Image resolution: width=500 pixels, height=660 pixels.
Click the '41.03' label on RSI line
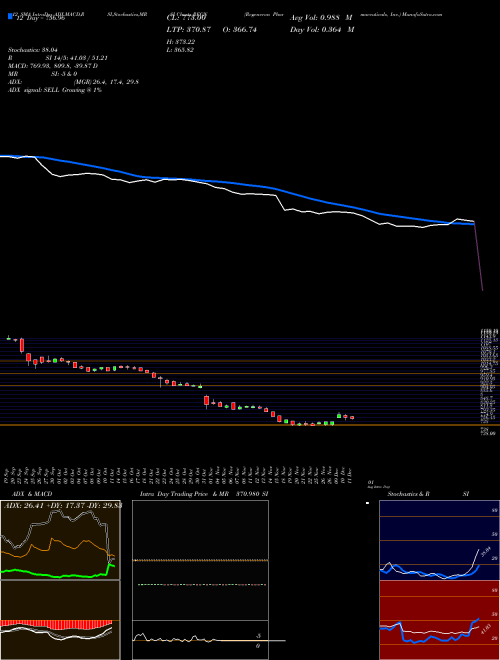tap(486, 630)
